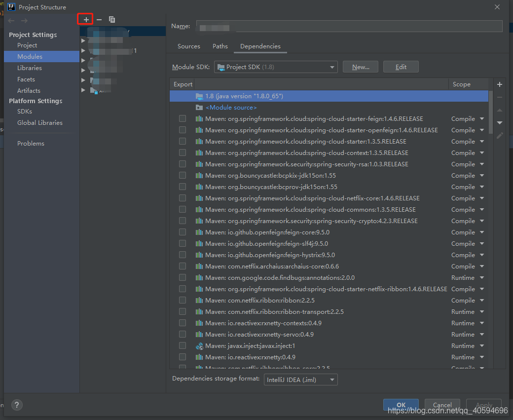Check export for spring-cloud-context
513x420 pixels.
click(183, 153)
